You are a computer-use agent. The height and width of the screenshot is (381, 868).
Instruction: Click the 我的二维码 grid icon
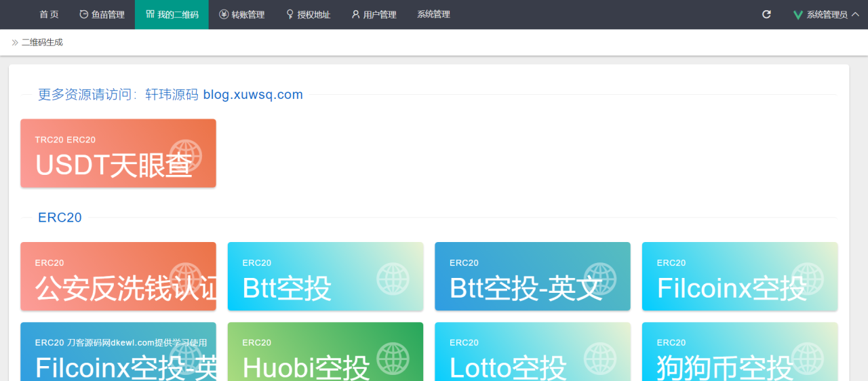(150, 14)
